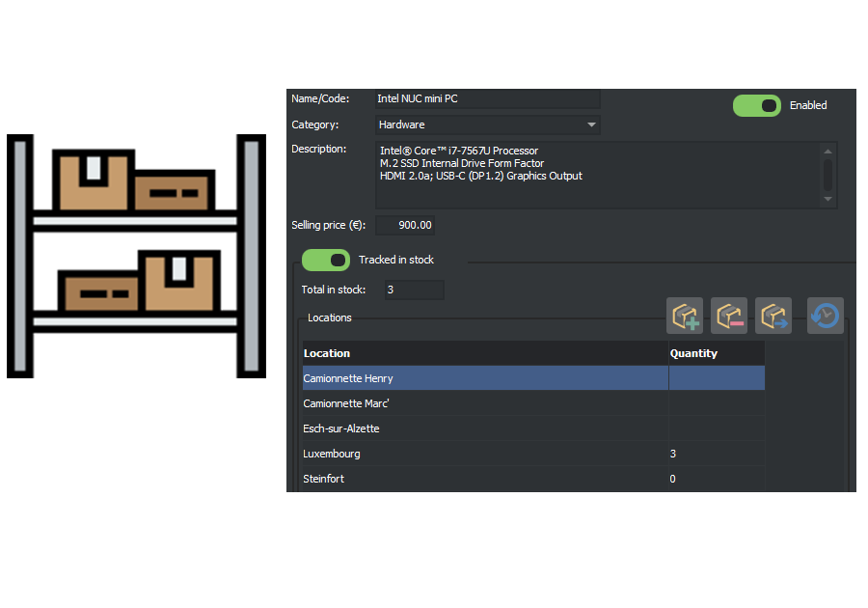
Task: Select the Camionnette Henry row
Action: (x=533, y=378)
